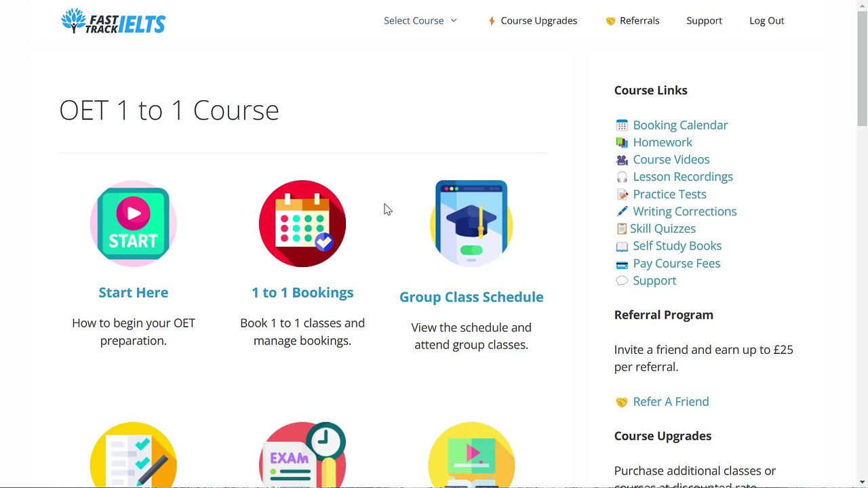Click the calendar icon beside Booking Calendar

[622, 125]
